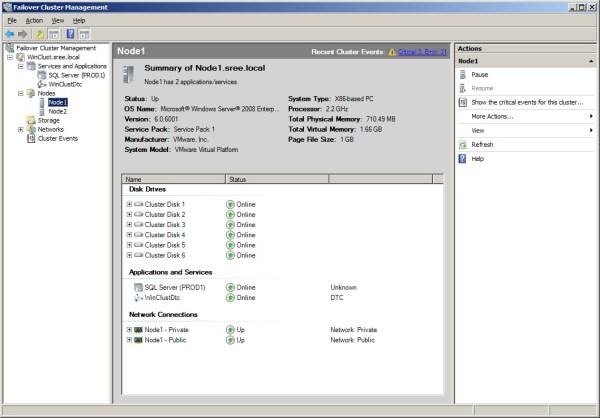The height and width of the screenshot is (418, 600).
Task: Click the WinClustDtc icon under Applications and Services
Action: tap(137, 297)
